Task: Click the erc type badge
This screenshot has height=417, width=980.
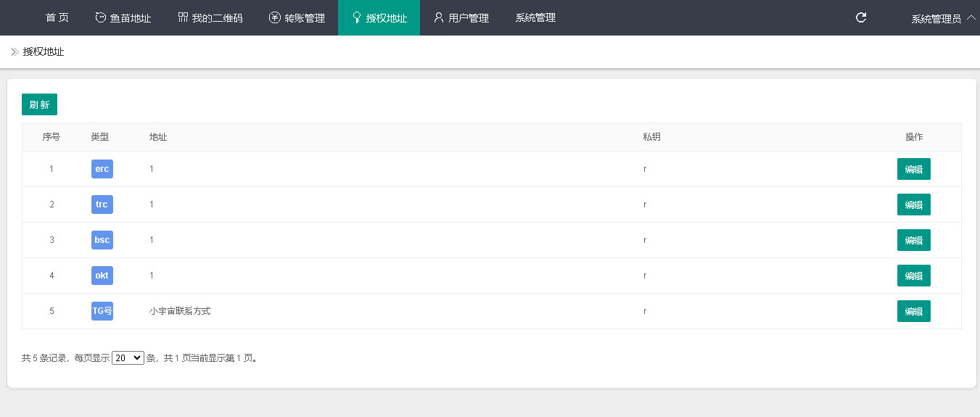Action: click(x=102, y=169)
